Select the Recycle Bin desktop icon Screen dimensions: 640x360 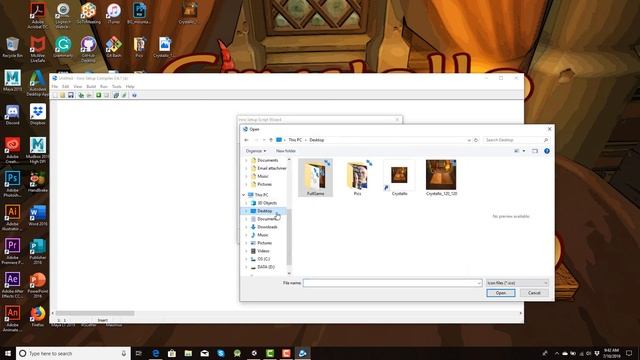[x=12, y=47]
